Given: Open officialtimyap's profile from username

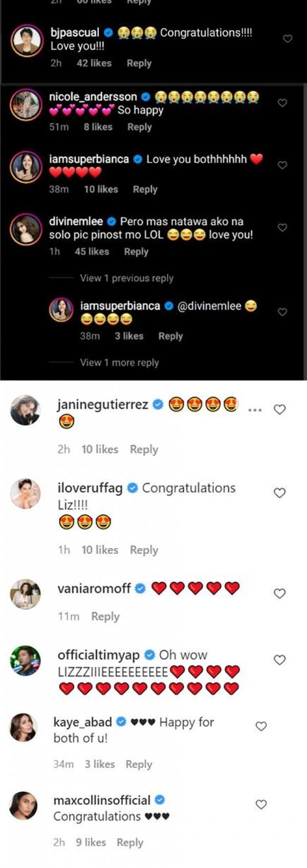Looking at the screenshot, I should [x=98, y=655].
